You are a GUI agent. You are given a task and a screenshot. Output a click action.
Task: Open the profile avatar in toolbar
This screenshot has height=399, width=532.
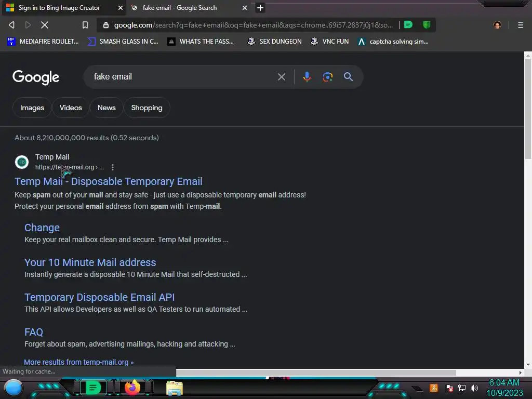point(497,25)
